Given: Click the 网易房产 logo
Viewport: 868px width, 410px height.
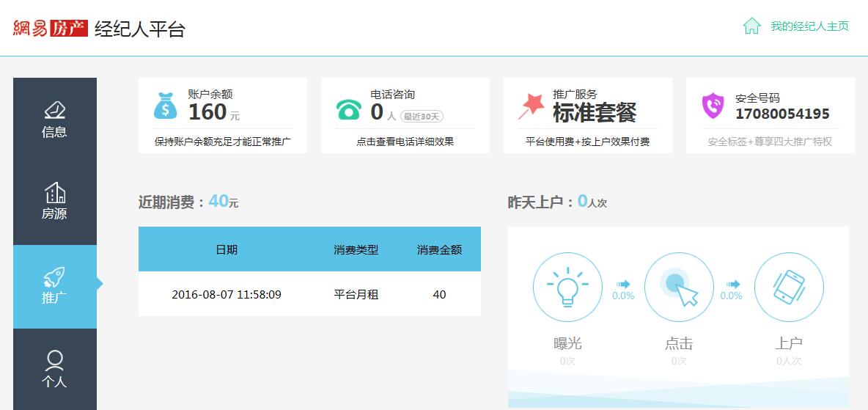Looking at the screenshot, I should 51,29.
